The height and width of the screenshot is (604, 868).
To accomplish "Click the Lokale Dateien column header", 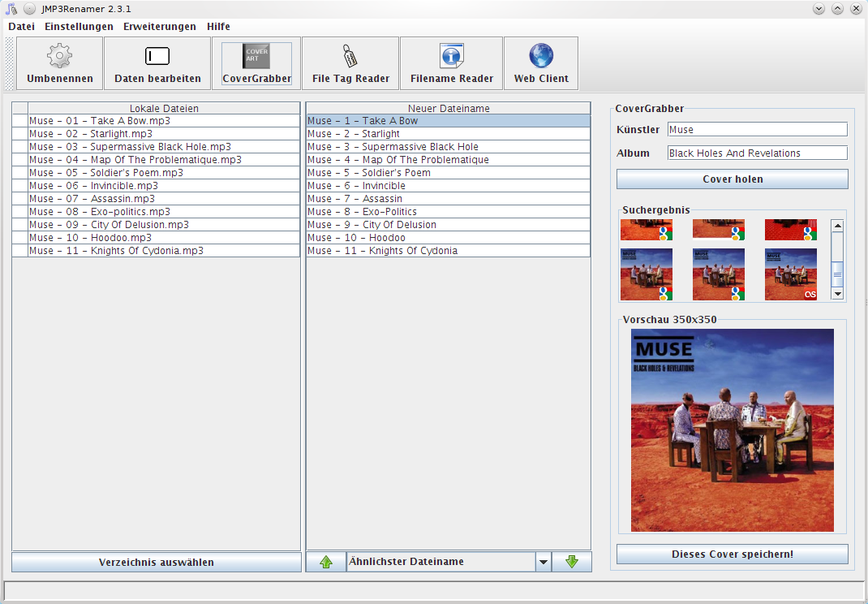I will point(164,109).
